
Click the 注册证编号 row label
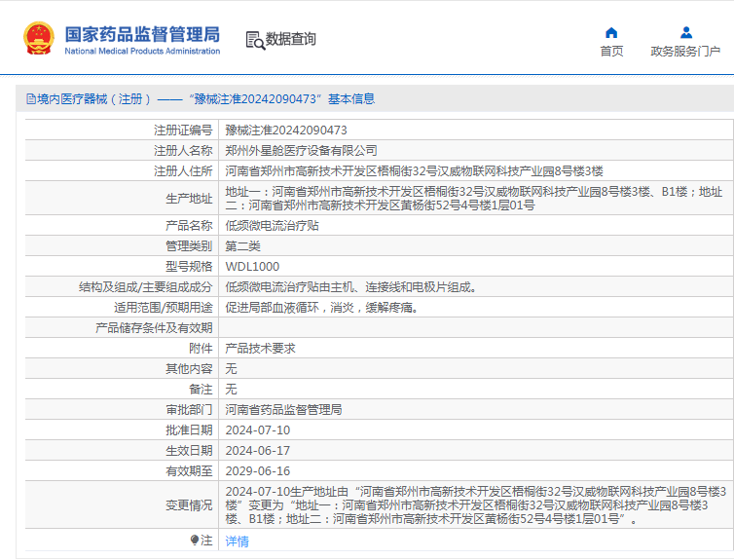183,131
